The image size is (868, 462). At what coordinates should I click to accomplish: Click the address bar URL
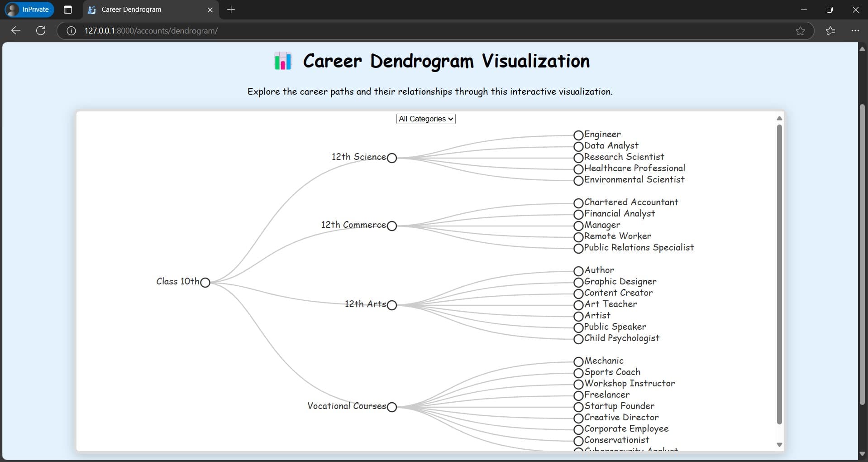pyautogui.click(x=151, y=31)
